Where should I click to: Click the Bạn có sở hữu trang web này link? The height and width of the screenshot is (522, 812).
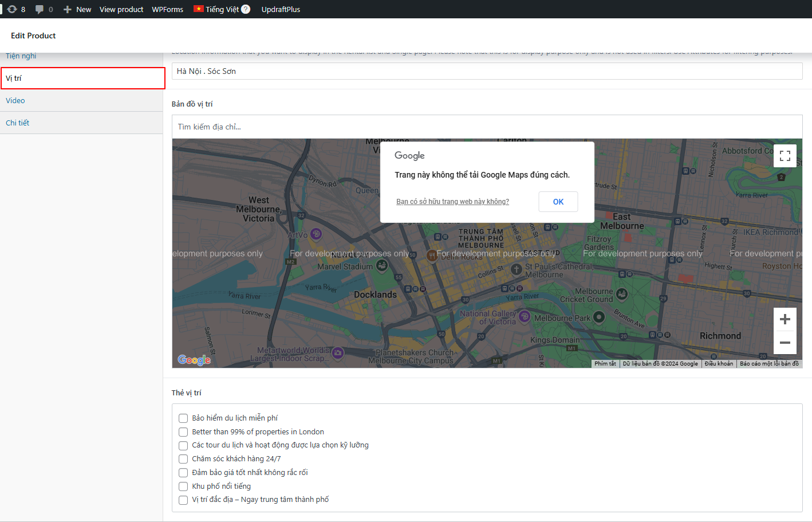(x=452, y=202)
